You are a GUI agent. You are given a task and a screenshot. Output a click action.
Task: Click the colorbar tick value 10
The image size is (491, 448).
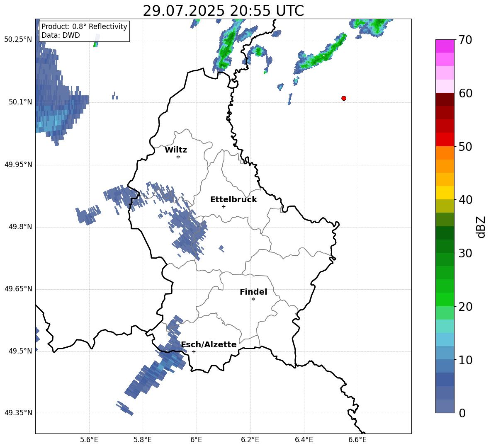[465, 360]
